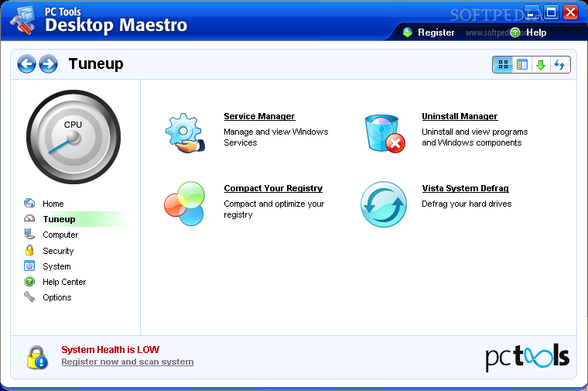Open the Vista System Defrag link
This screenshot has width=588, height=391.
[x=466, y=188]
